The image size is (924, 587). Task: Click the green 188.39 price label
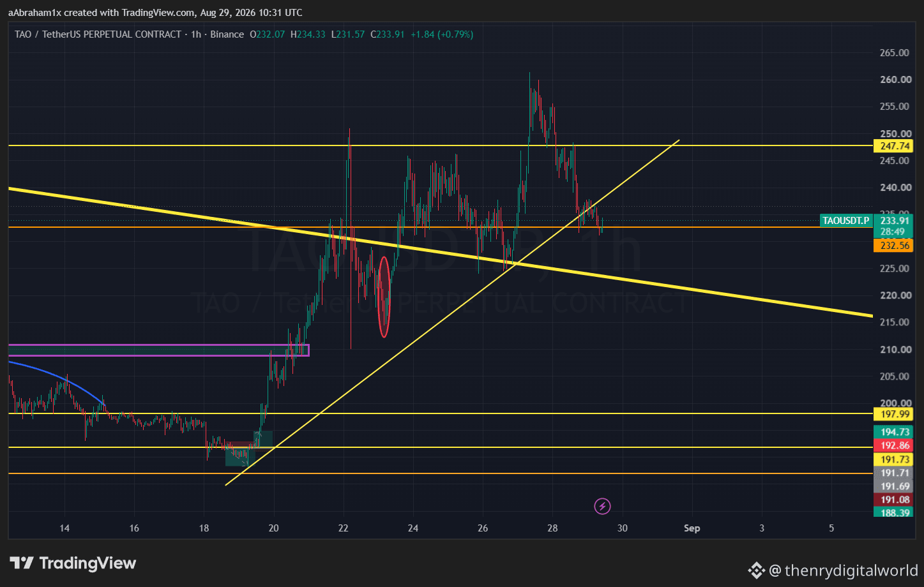893,512
